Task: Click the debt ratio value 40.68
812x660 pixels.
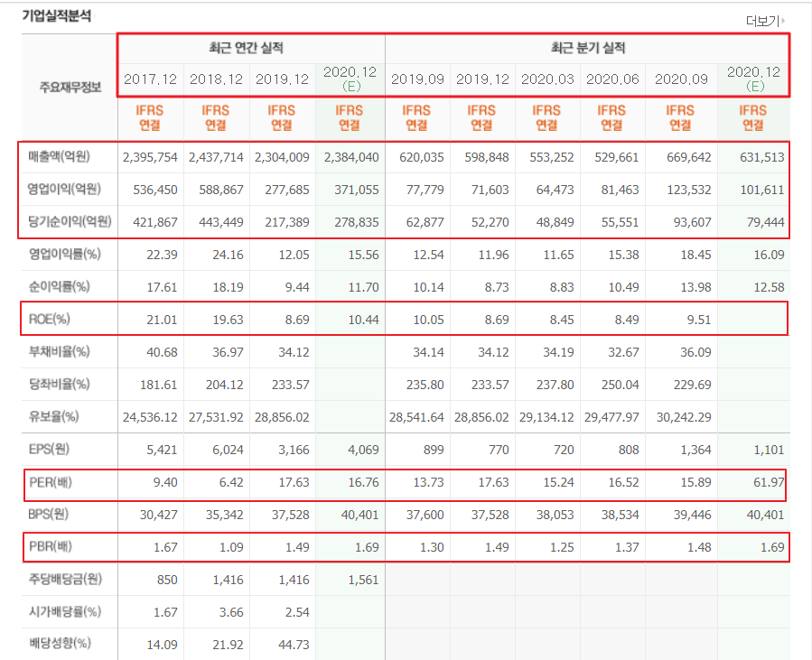Action: pos(162,352)
